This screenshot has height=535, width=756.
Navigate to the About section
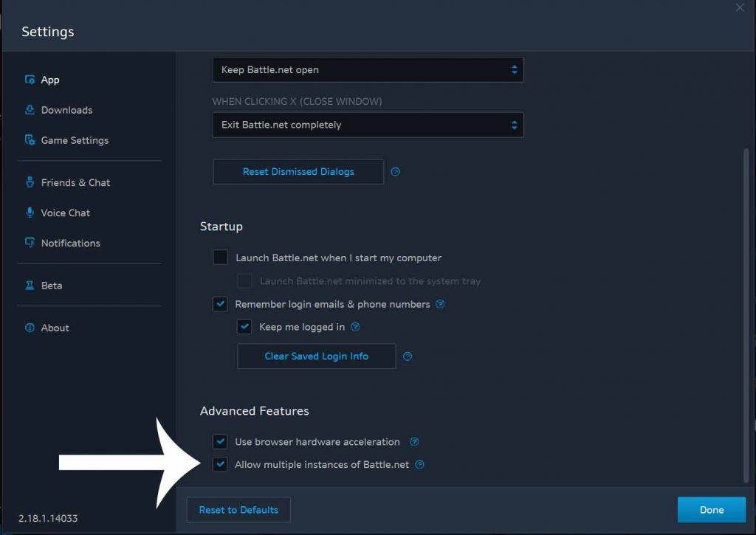55,328
